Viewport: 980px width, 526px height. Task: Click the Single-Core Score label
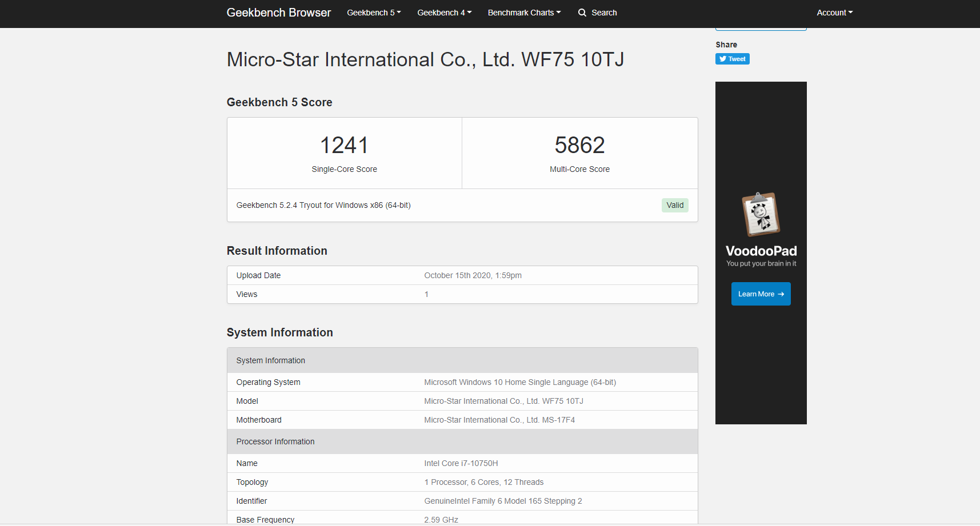point(345,169)
